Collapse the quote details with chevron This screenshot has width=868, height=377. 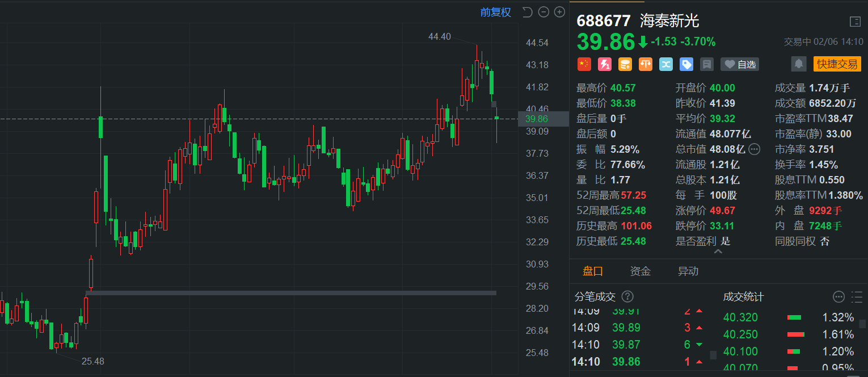click(718, 252)
